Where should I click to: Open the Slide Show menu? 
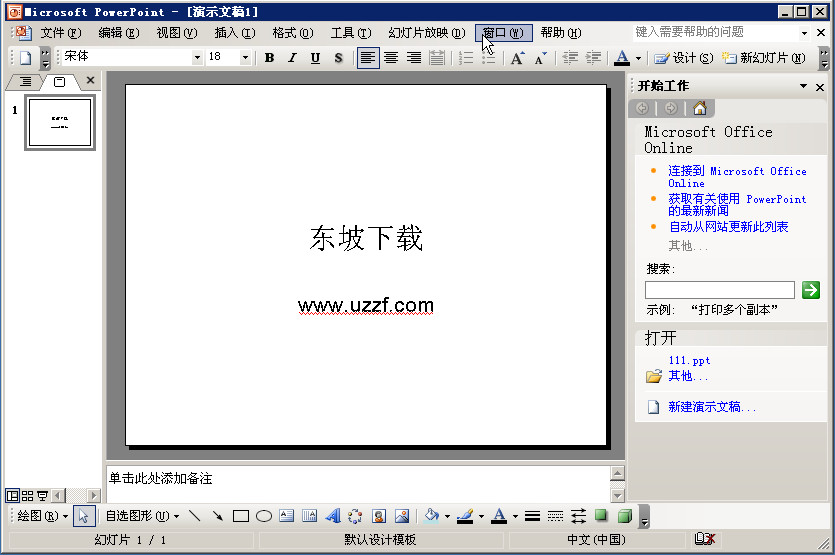pos(426,33)
